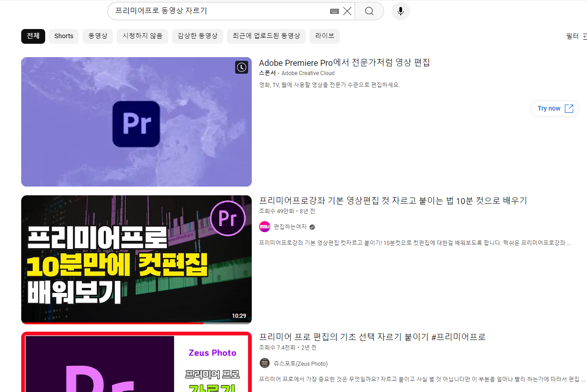Open 프리미어프로강좌 기본 영상편집 video title
Image resolution: width=587 pixels, height=392 pixels.
(393, 200)
